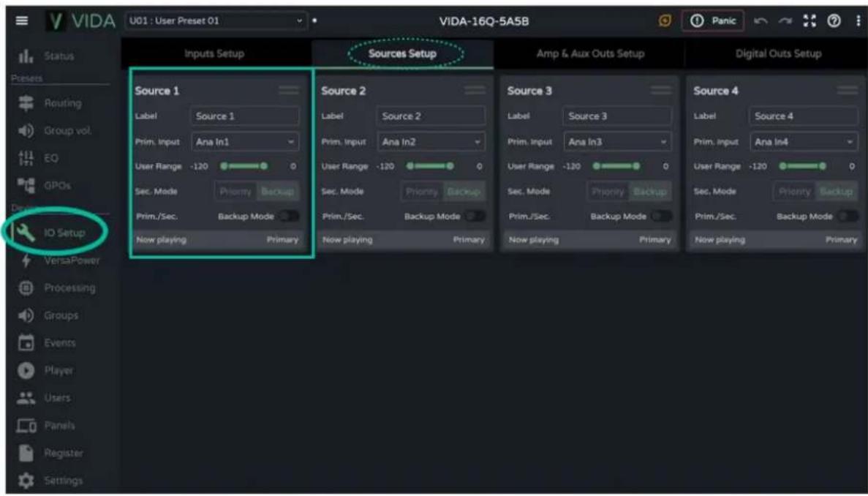Click Source 3 card drag handle
The image size is (868, 496).
(x=662, y=90)
